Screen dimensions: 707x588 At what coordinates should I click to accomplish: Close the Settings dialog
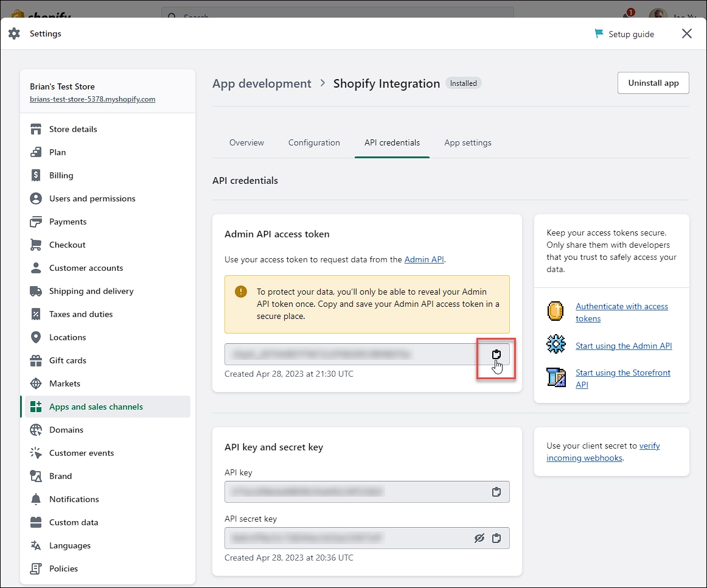[x=687, y=34]
